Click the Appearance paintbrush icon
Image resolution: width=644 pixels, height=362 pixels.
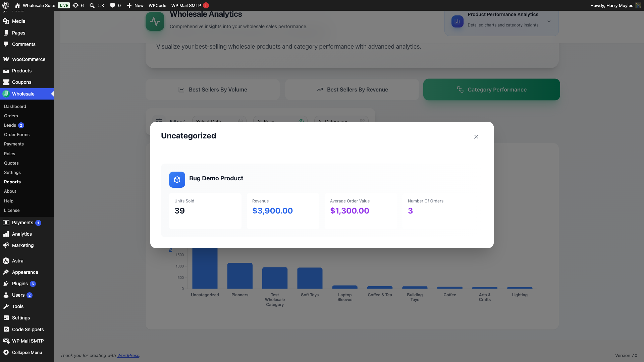[6, 272]
